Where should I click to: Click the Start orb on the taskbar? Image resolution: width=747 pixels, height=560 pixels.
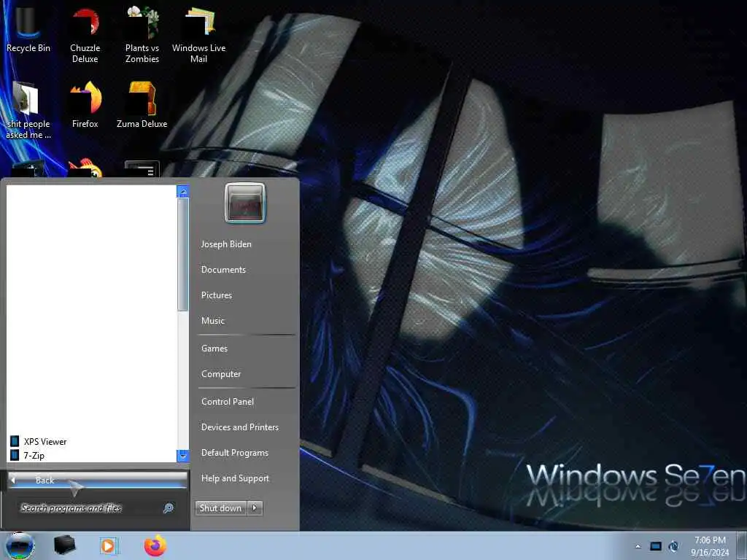20,545
